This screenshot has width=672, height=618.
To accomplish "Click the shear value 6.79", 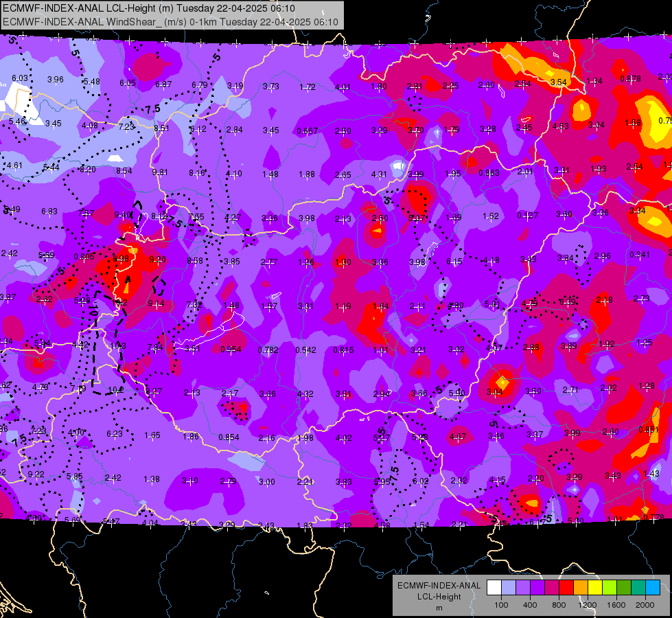I will [199, 85].
